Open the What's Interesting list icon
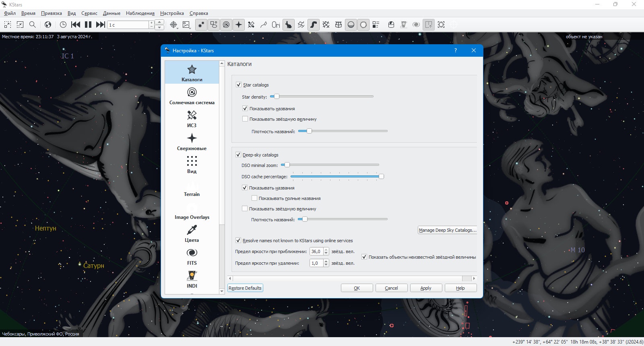The width and height of the screenshot is (644, 346). pos(376,25)
